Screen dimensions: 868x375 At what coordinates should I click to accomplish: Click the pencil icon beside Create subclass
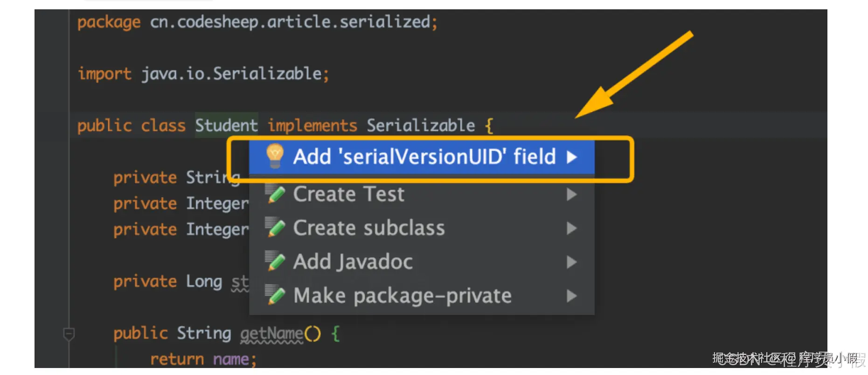(x=275, y=227)
